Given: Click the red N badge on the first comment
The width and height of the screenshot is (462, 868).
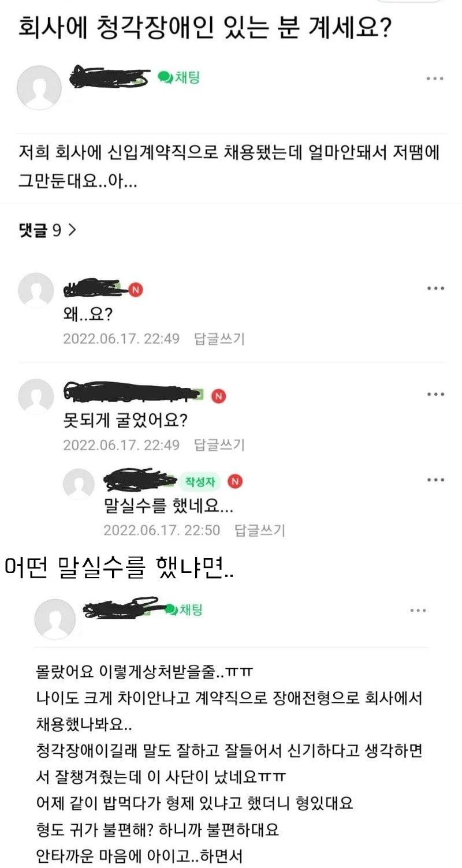Looking at the screenshot, I should (136, 290).
